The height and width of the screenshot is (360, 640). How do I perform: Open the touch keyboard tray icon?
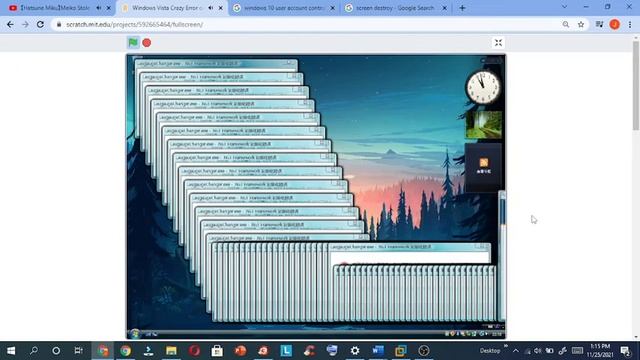tap(577, 351)
